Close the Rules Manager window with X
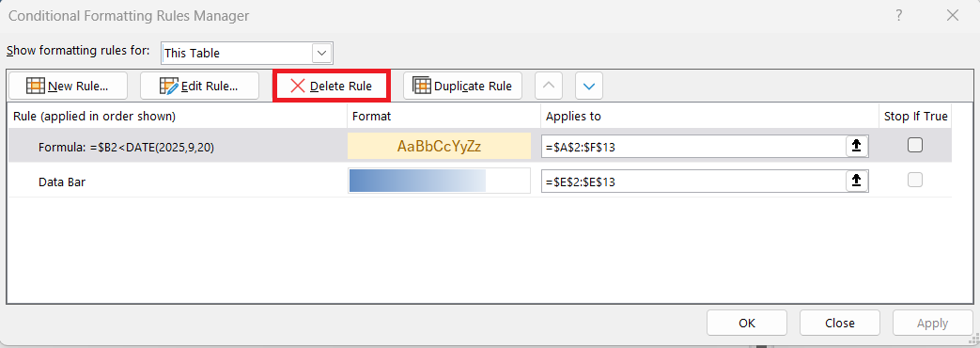This screenshot has height=348, width=980. point(953,16)
